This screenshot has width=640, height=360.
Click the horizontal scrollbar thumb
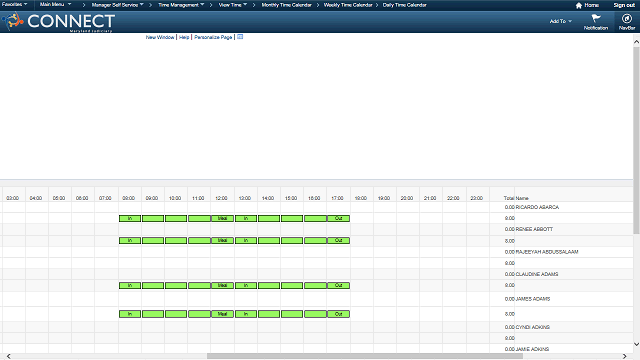pyautogui.click(x=365, y=356)
